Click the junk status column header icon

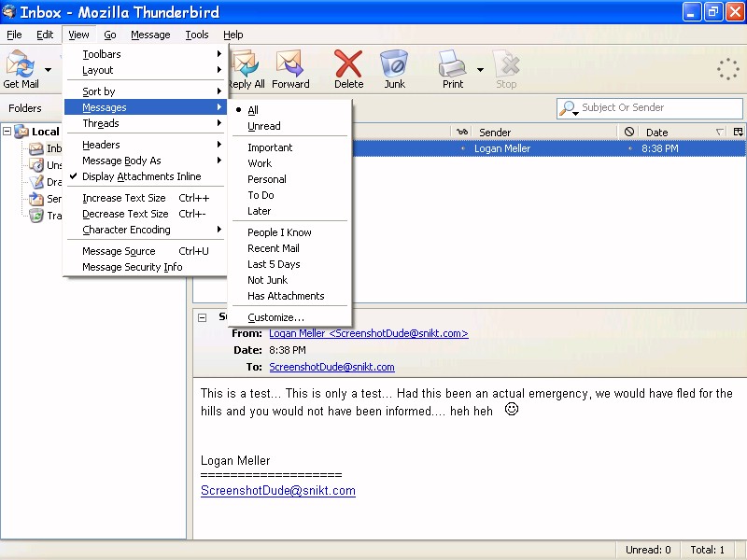tap(628, 132)
